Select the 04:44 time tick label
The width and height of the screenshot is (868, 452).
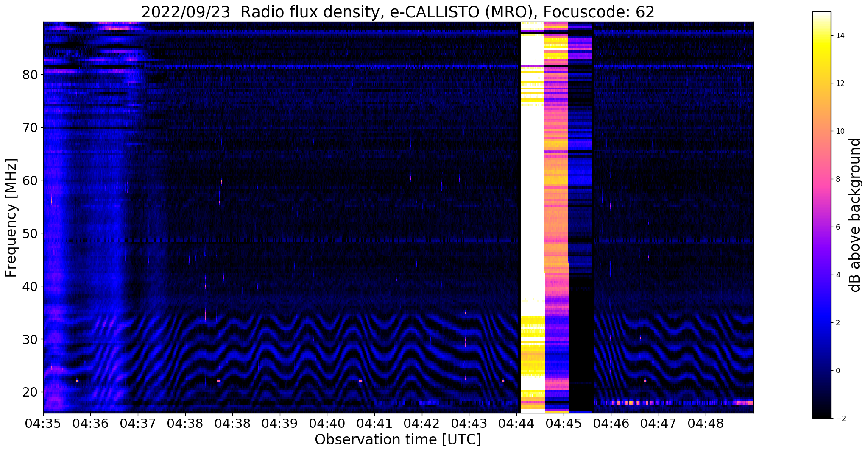516,423
